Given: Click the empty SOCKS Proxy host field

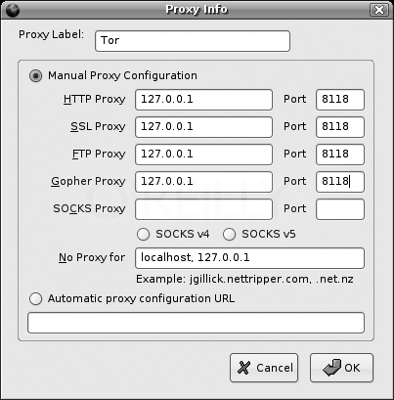Looking at the screenshot, I should click(x=204, y=209).
